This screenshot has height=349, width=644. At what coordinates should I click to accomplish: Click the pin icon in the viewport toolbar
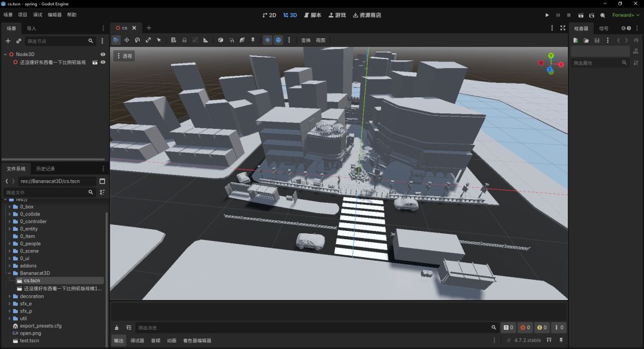point(253,40)
